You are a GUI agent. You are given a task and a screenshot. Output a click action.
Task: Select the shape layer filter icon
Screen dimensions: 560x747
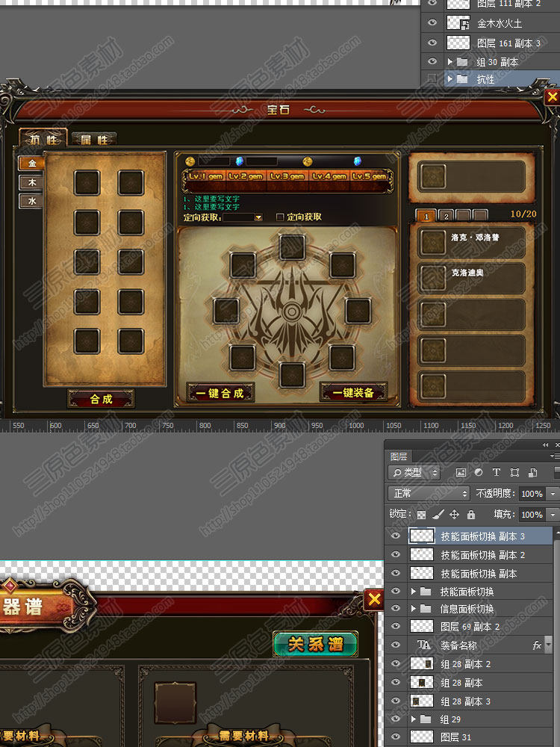pos(514,472)
